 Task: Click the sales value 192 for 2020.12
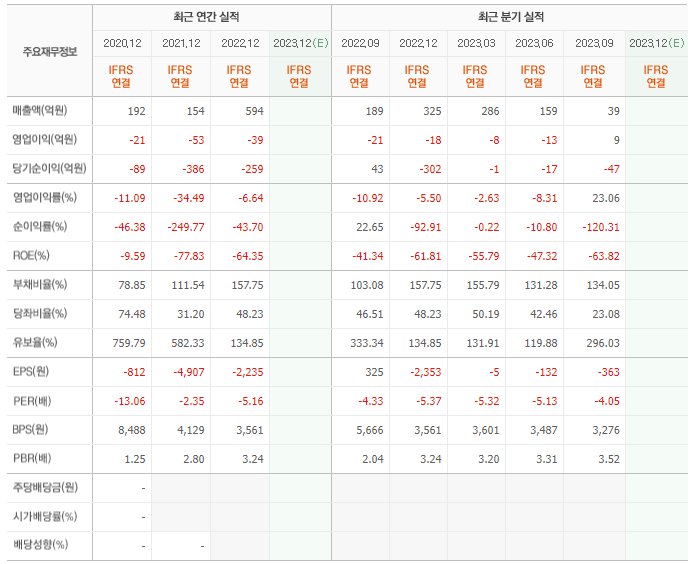pos(136,111)
